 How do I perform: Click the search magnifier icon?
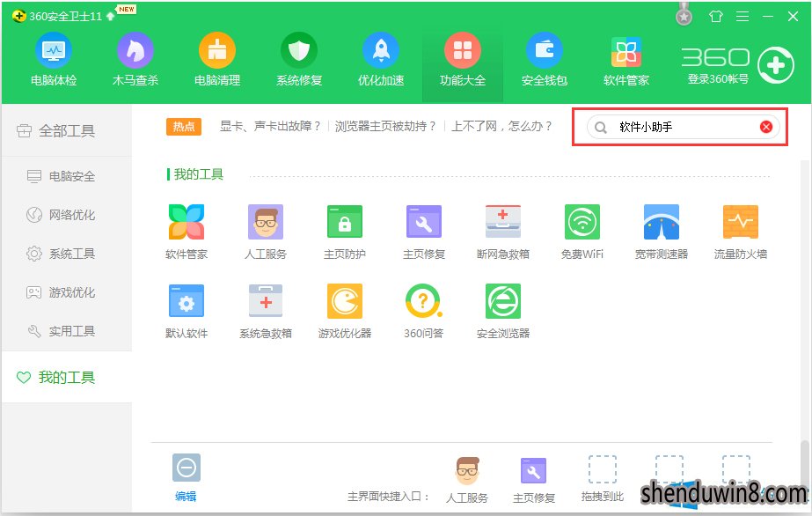coord(600,128)
